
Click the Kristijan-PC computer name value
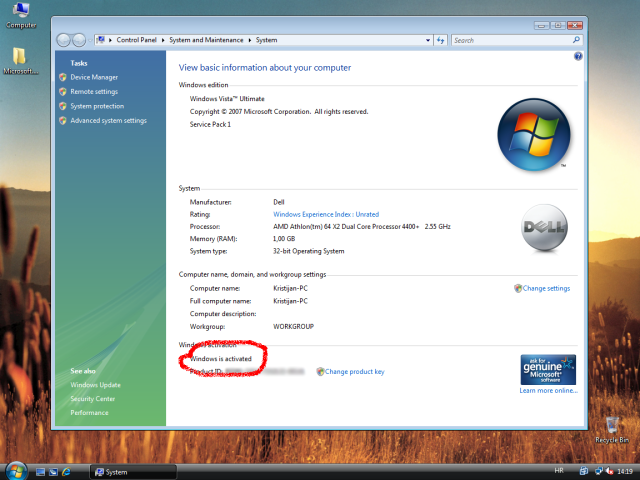tap(290, 288)
